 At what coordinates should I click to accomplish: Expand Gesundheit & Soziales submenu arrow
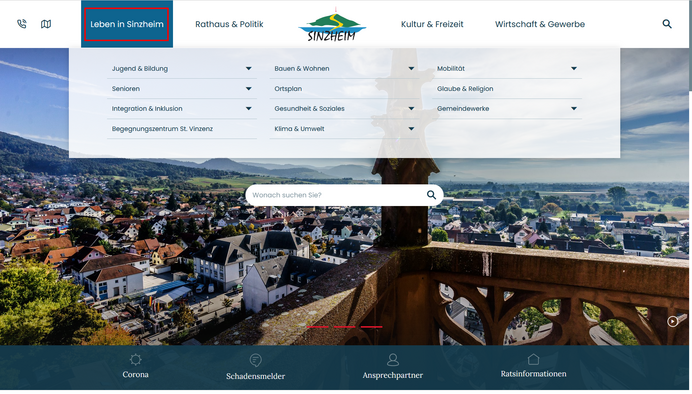tap(411, 109)
